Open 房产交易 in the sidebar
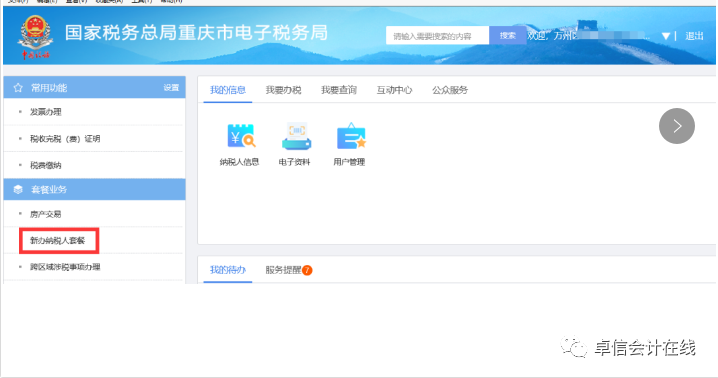718x378 pixels. (45, 214)
